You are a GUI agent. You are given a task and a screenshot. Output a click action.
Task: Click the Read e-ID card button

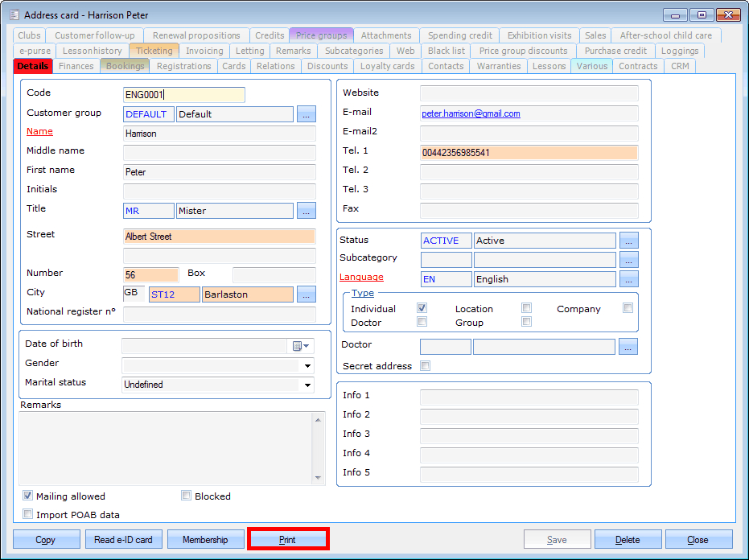click(x=124, y=540)
